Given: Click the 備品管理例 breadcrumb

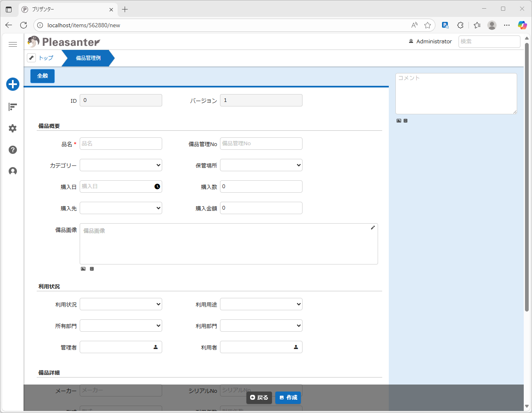Looking at the screenshot, I should pyautogui.click(x=88, y=58).
